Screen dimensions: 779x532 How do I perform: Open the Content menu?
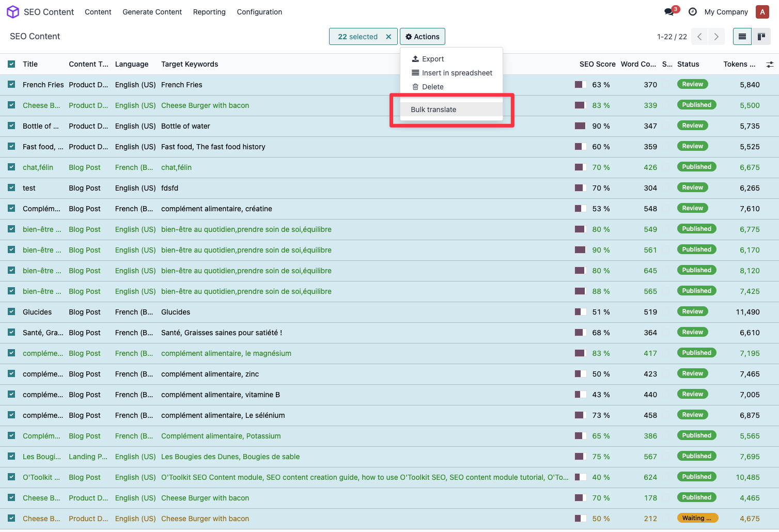pyautogui.click(x=98, y=12)
